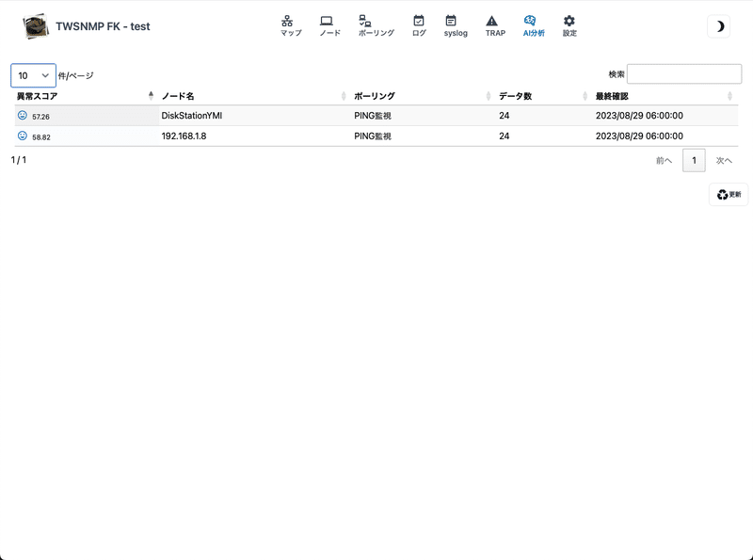
Task: Click the smiley icon for score 58.82
Action: tap(22, 136)
